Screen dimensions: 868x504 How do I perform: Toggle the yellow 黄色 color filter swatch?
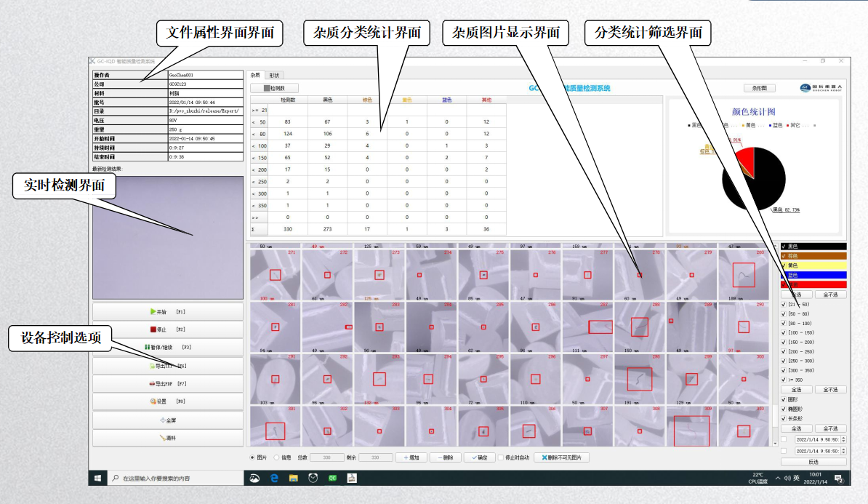[x=813, y=265]
